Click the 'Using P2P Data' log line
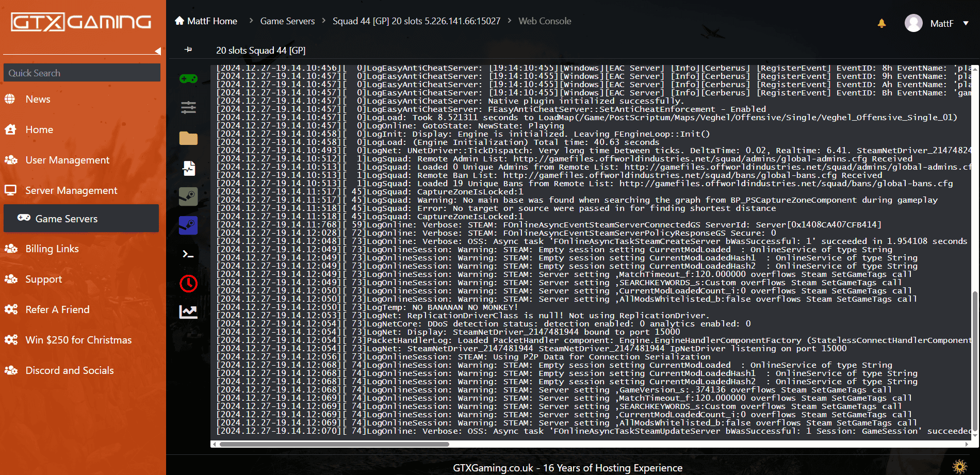The height and width of the screenshot is (475, 980). (x=463, y=357)
